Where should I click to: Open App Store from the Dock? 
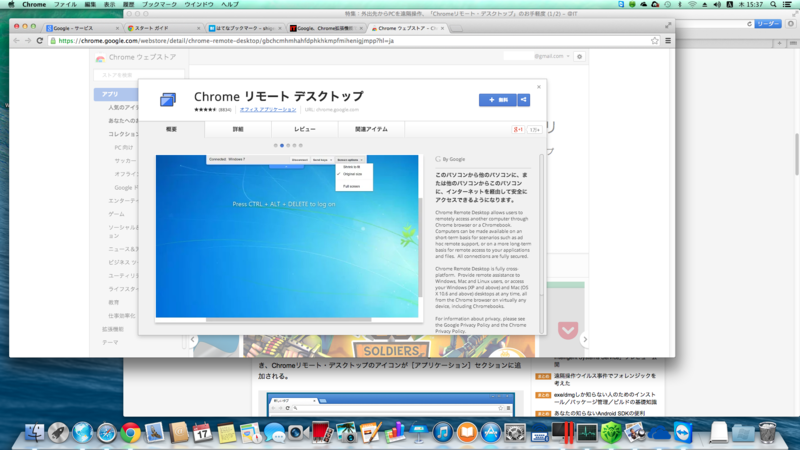point(491,433)
